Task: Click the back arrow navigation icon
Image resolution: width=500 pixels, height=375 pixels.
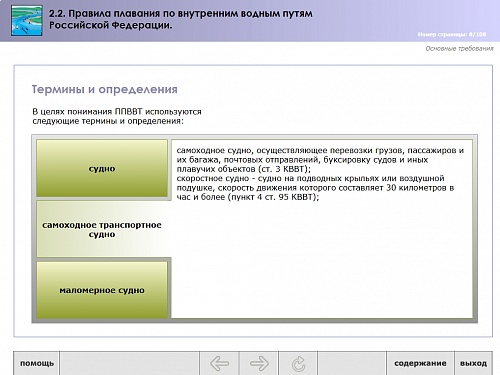Action: click(219, 363)
